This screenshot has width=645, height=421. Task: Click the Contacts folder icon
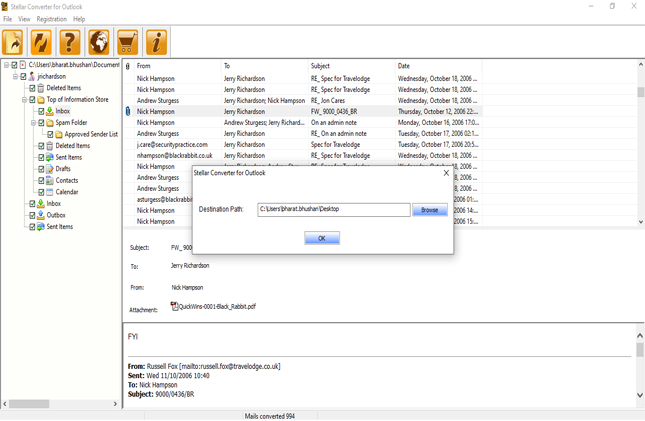point(50,180)
